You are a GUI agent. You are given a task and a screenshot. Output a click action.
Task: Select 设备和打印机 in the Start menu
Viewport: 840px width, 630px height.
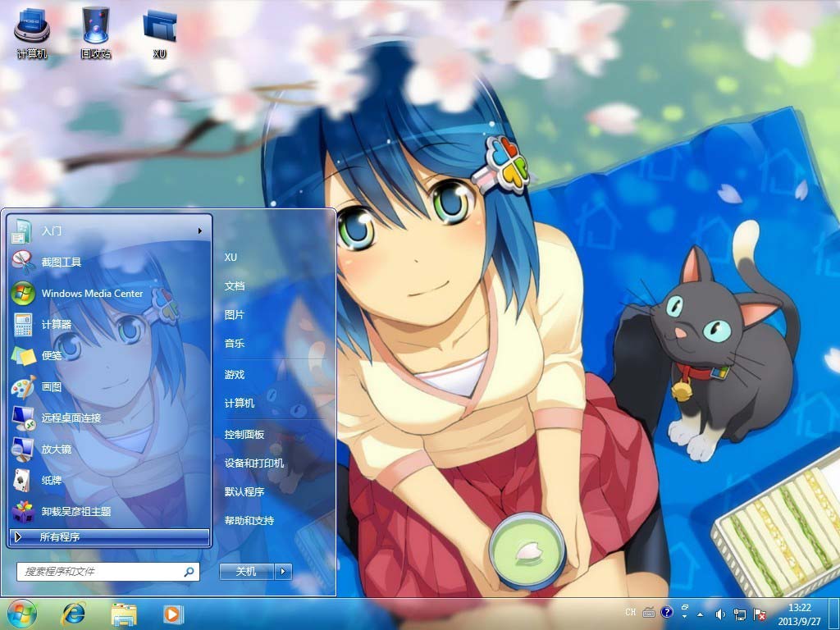[x=254, y=463]
